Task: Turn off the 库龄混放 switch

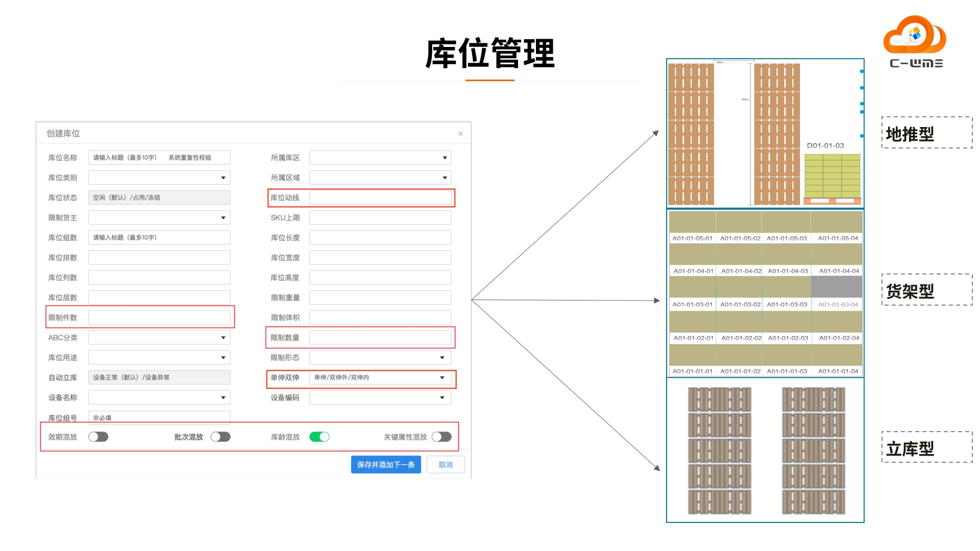Action: (x=320, y=437)
